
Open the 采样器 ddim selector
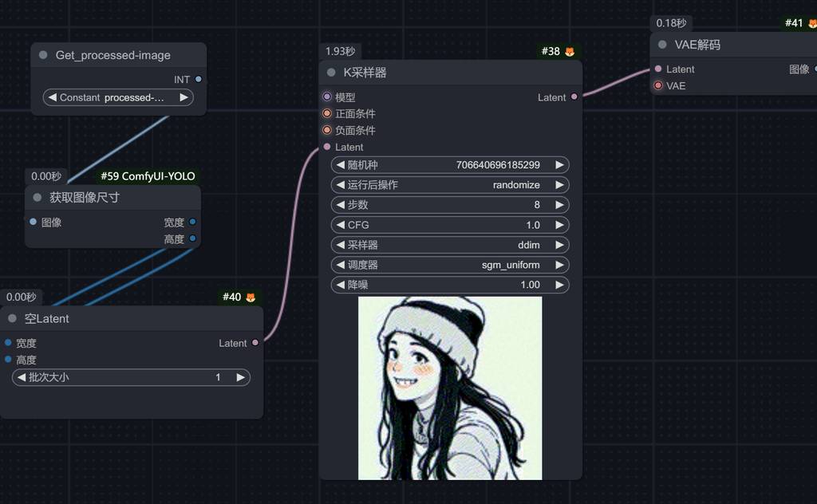[x=450, y=245]
